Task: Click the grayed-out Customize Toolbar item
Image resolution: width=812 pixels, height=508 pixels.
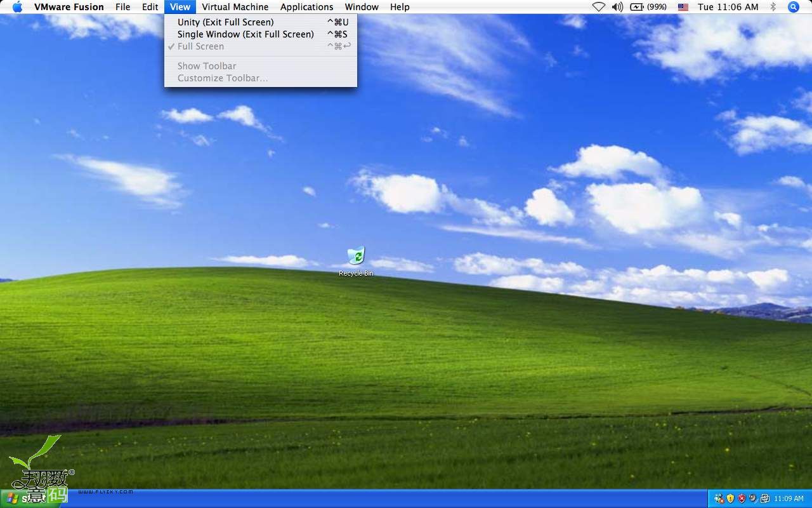Action: coord(261,78)
